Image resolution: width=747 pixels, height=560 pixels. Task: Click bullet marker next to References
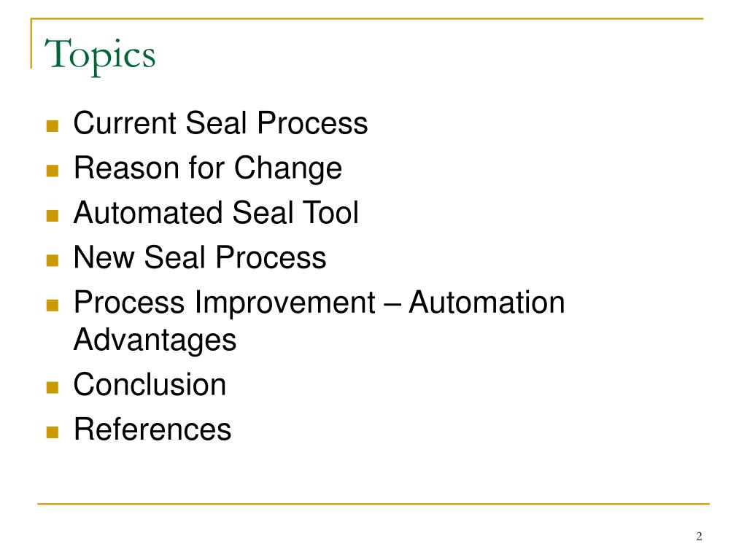(53, 432)
